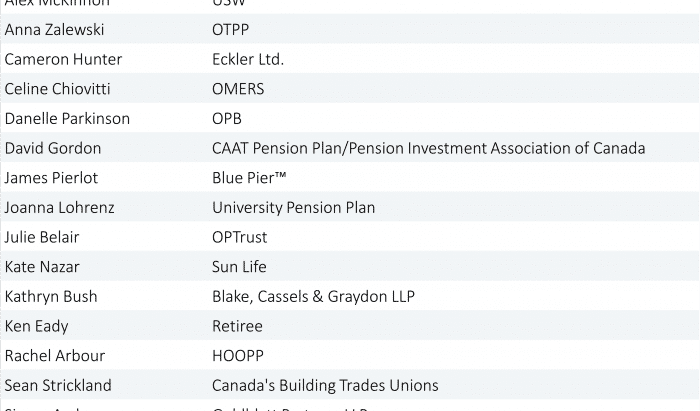Click the Celine Chiovitti row name

60,89
